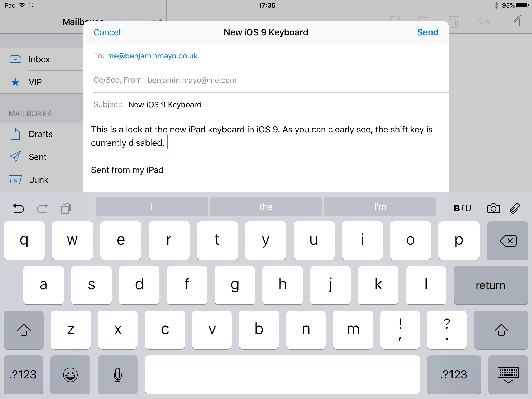532x399 pixels.
Task: Tap the redo arrow in the shortcut bar
Action: pyautogui.click(x=42, y=208)
